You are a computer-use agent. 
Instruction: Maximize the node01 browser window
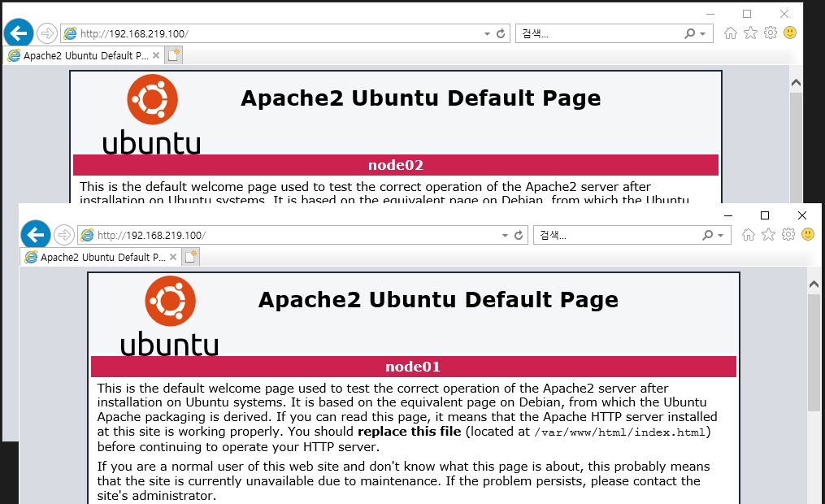(765, 215)
